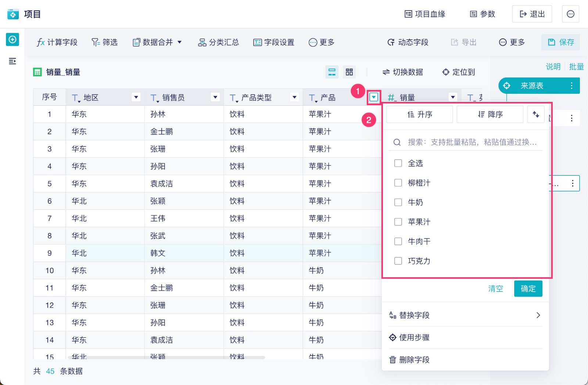
Task: Open 分类汇总 grouping summary
Action: click(218, 42)
